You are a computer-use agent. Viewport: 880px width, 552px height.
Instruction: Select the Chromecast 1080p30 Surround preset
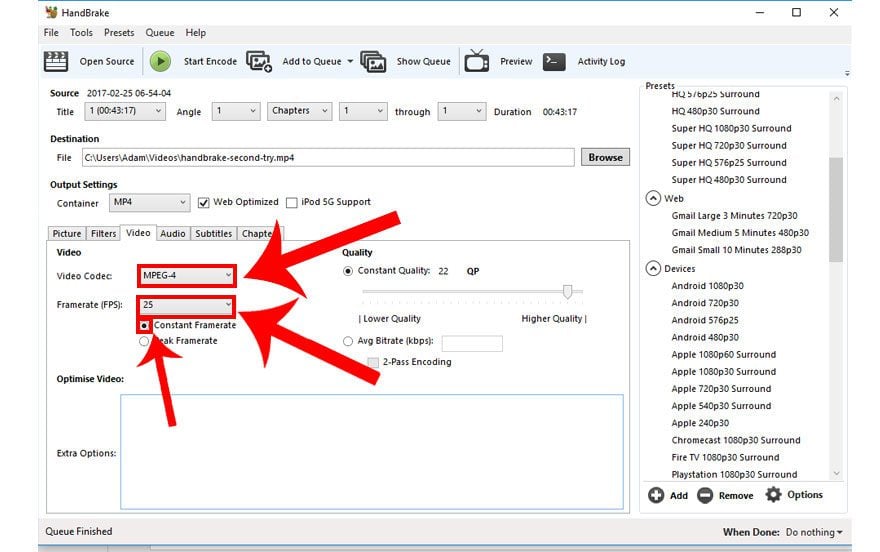(x=736, y=440)
